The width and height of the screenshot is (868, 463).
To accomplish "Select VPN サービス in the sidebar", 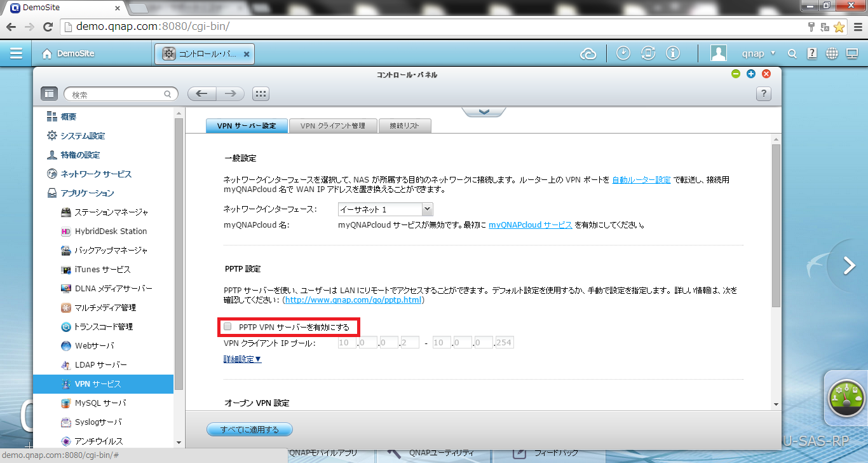I will pyautogui.click(x=103, y=384).
